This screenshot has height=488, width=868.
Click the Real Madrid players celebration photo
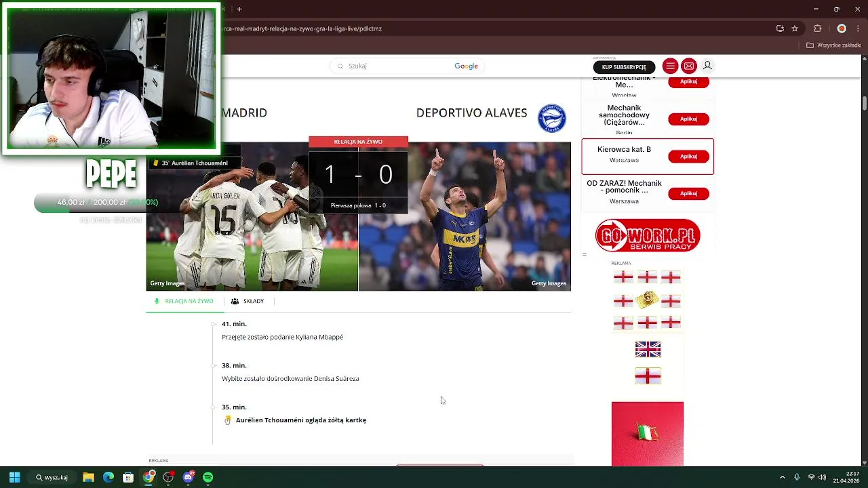point(252,217)
